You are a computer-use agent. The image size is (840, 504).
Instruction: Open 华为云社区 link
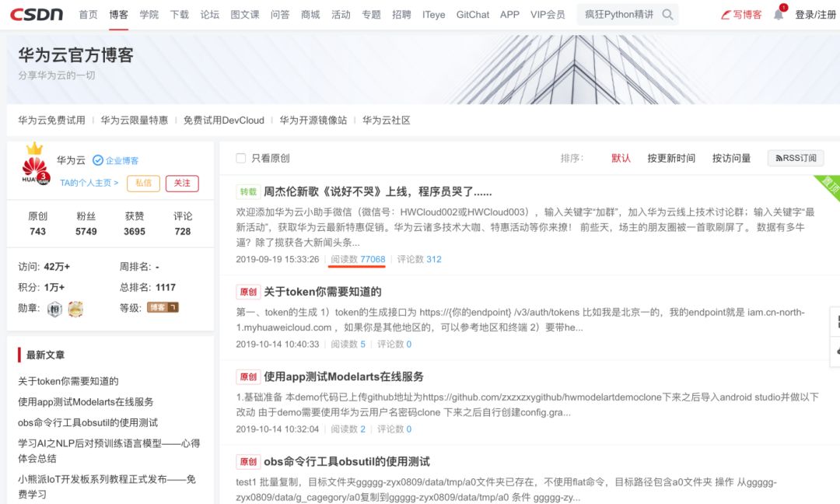coord(387,120)
